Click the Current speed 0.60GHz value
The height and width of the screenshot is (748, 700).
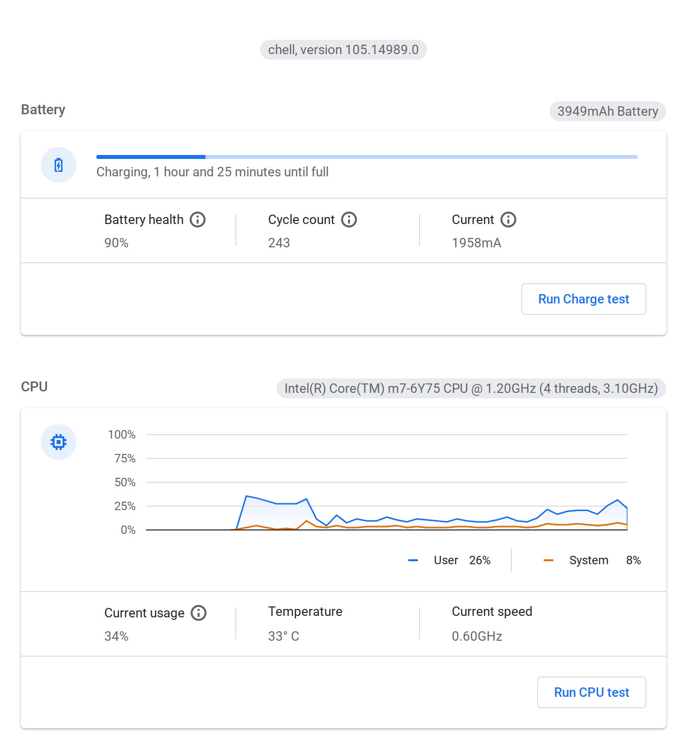pos(477,636)
